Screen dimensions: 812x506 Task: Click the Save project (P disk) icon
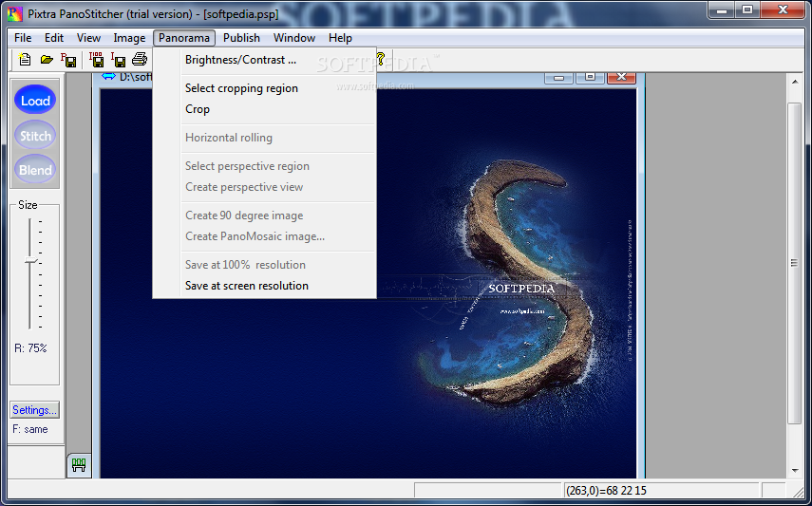(x=68, y=60)
